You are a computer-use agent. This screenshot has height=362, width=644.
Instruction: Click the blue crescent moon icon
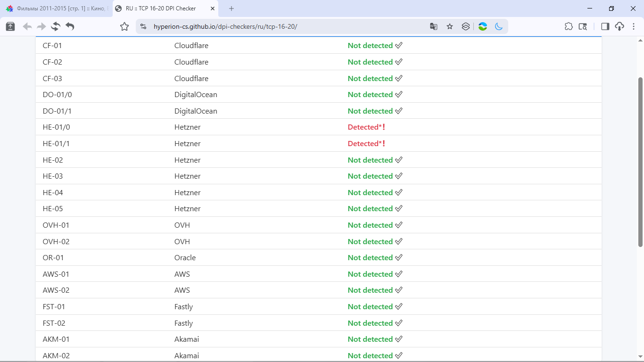(x=499, y=26)
